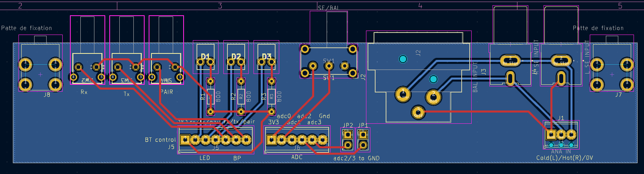Click resistor R3 body
The width and height of the screenshot is (644, 174).
272,96
